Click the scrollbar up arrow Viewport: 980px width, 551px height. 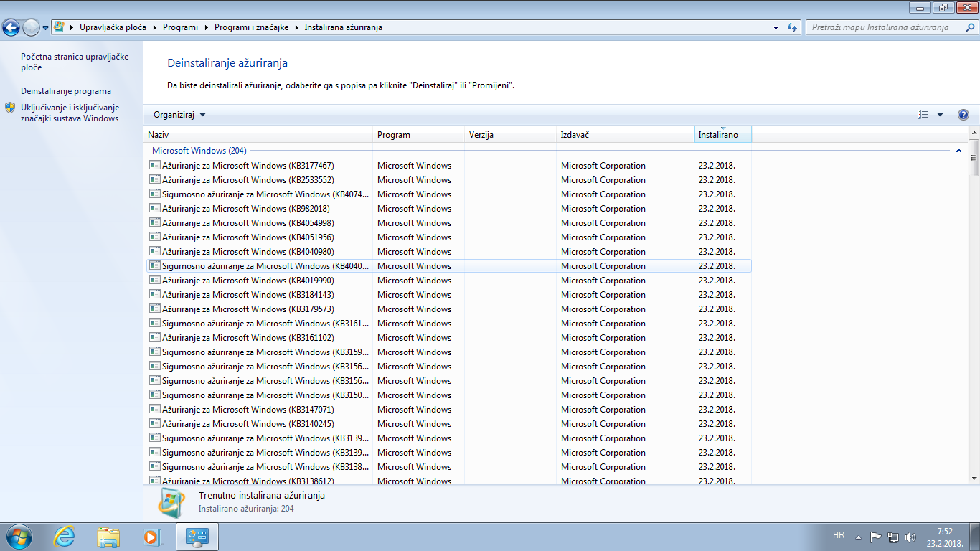pos(974,133)
